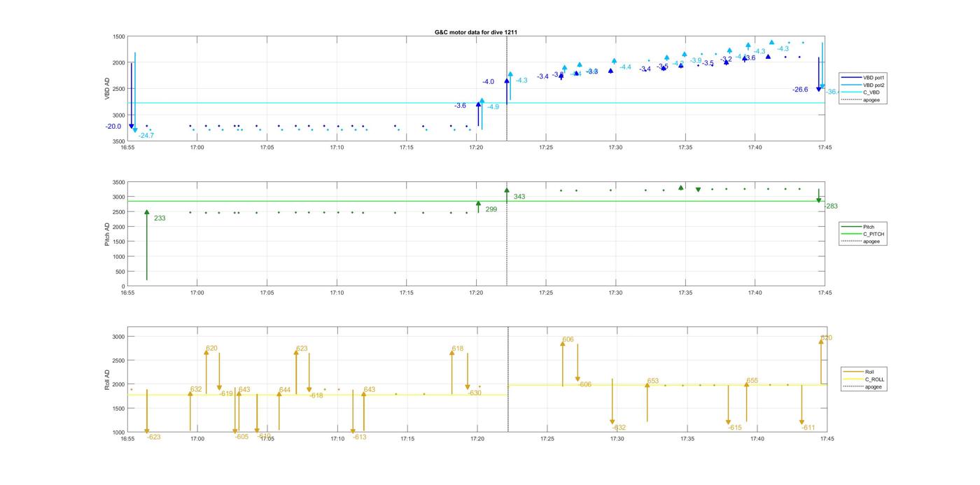Click the '-619' roll data label
This screenshot has height=485, width=980.
point(226,394)
